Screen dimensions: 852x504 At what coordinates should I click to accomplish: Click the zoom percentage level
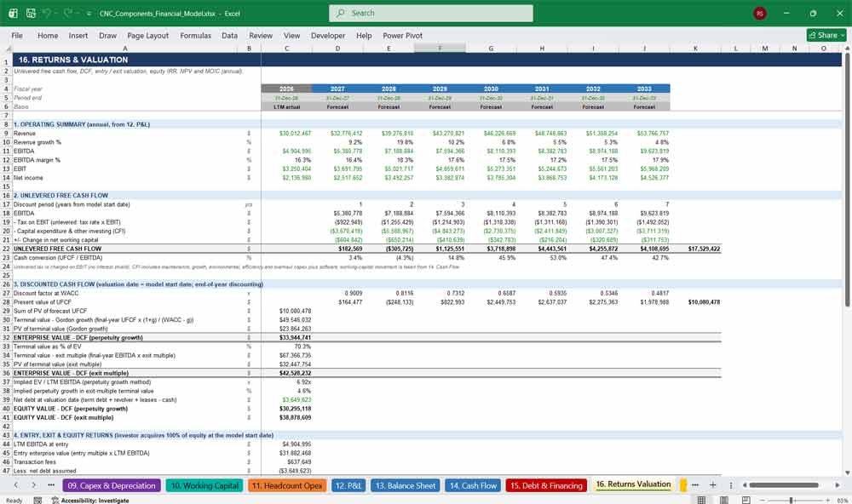[x=843, y=501]
